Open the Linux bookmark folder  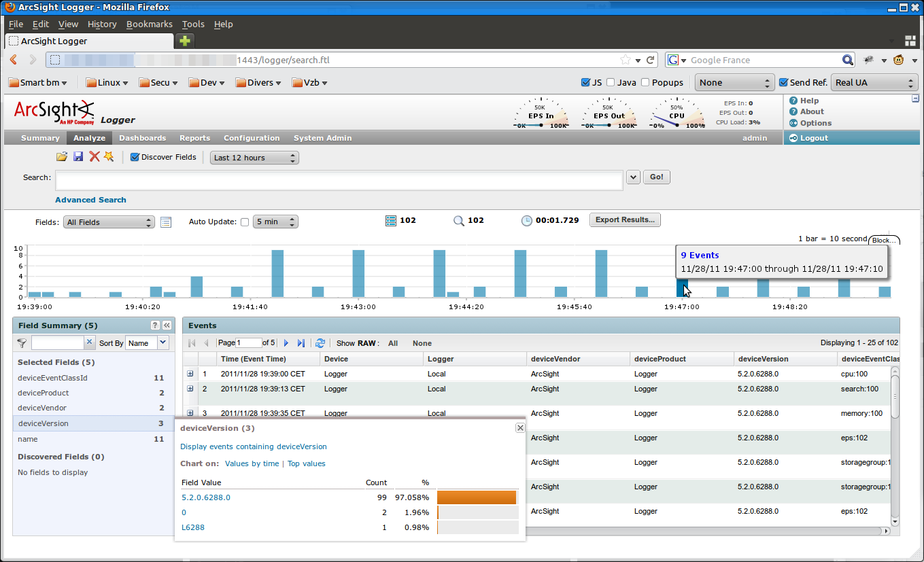point(107,82)
